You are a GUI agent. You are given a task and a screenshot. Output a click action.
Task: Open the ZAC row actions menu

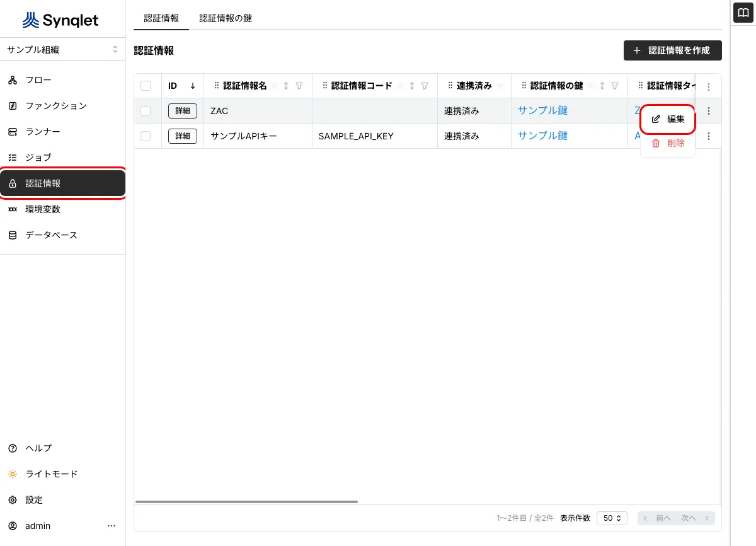point(709,111)
